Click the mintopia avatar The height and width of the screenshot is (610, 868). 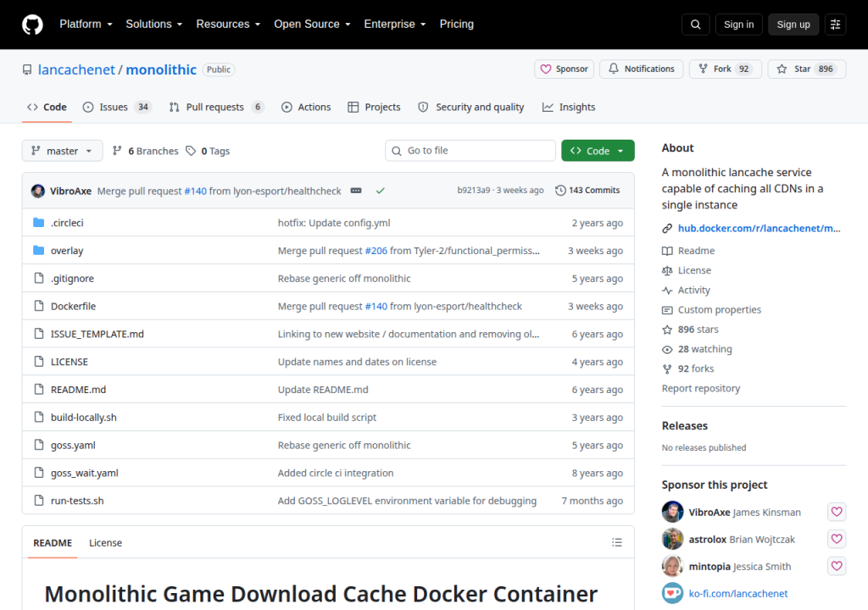[x=672, y=566]
